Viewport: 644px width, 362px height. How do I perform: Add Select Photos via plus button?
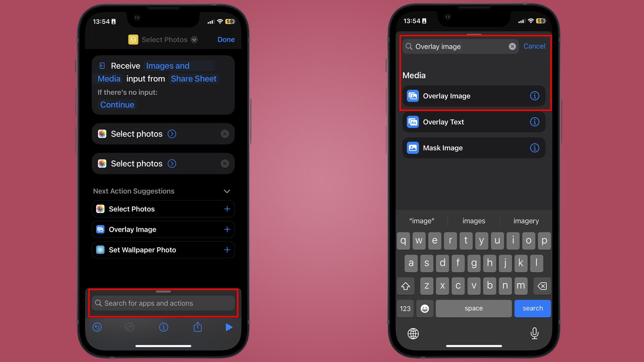point(227,208)
